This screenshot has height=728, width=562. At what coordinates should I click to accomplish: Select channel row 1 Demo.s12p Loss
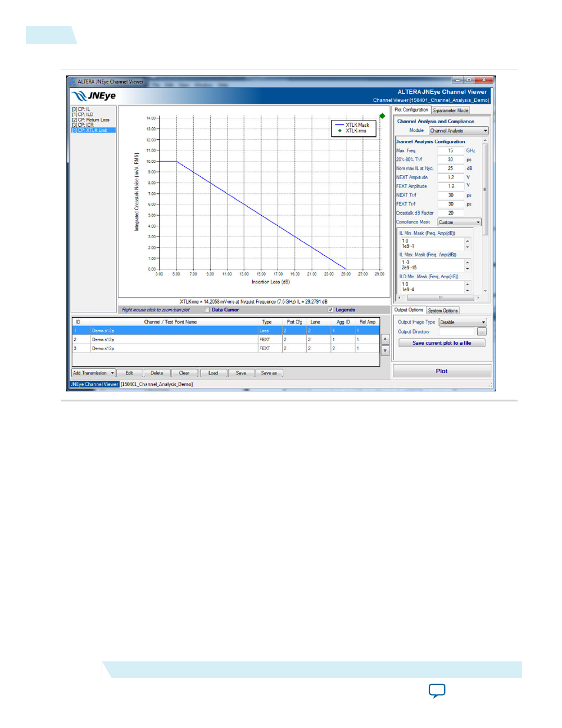pyautogui.click(x=225, y=331)
